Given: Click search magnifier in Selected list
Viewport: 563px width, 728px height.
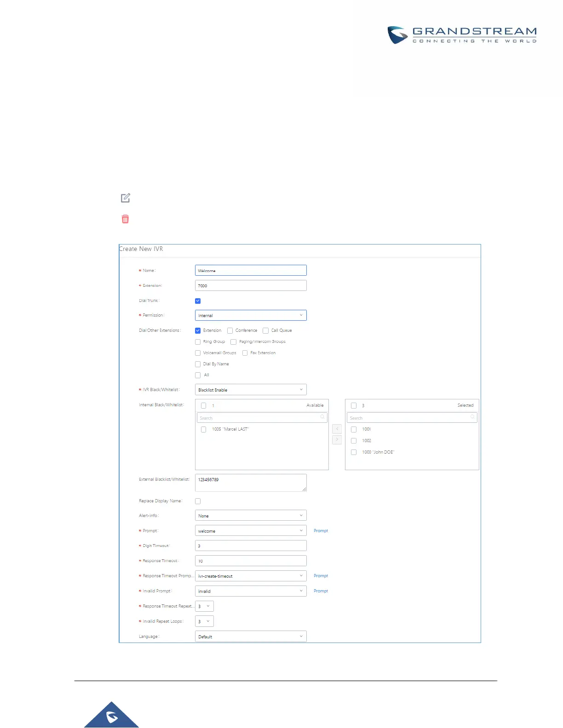Looking at the screenshot, I should 472,417.
